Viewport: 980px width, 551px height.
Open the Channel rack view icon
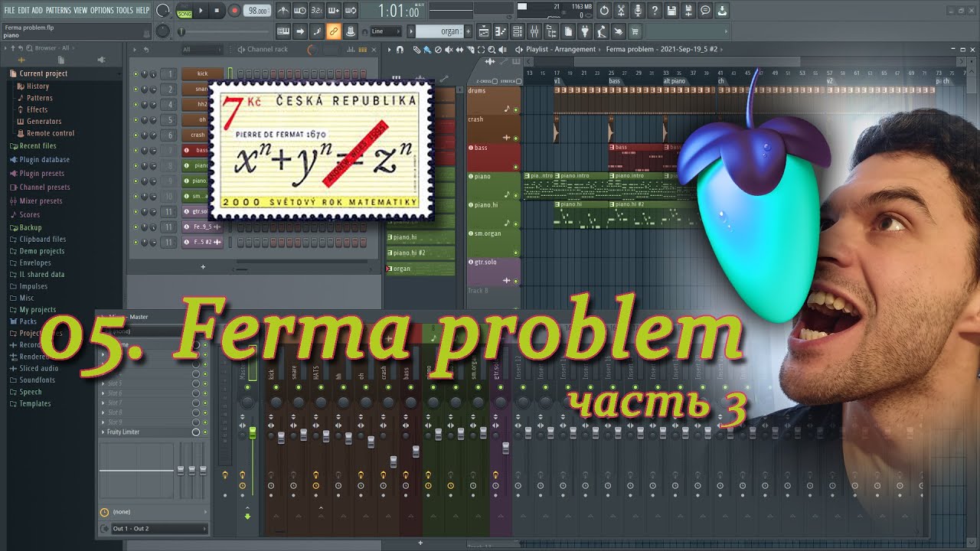[x=518, y=31]
